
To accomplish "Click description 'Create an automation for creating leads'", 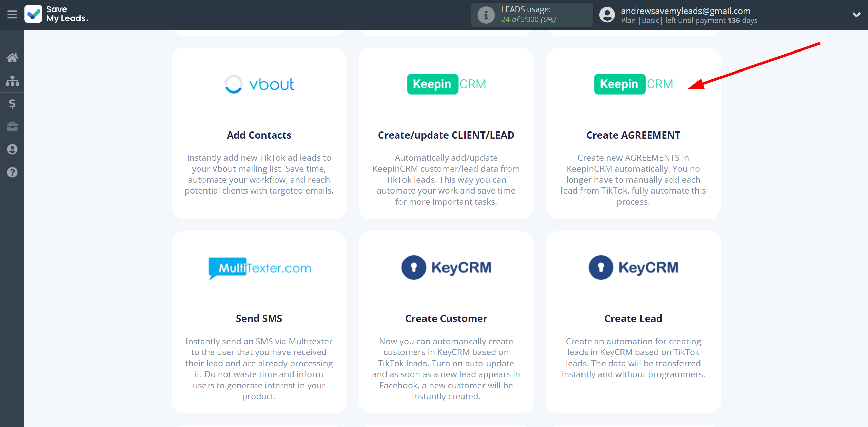I will (633, 358).
